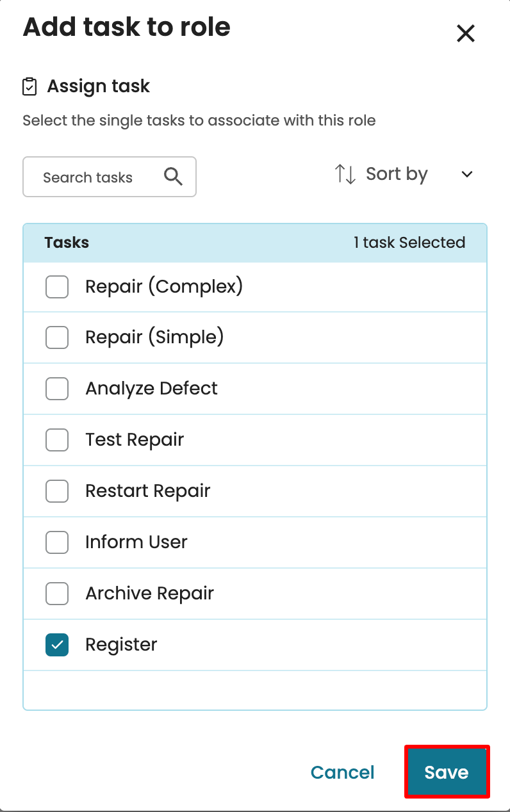
Task: Check the Restart Repair checkbox
Action: point(57,491)
